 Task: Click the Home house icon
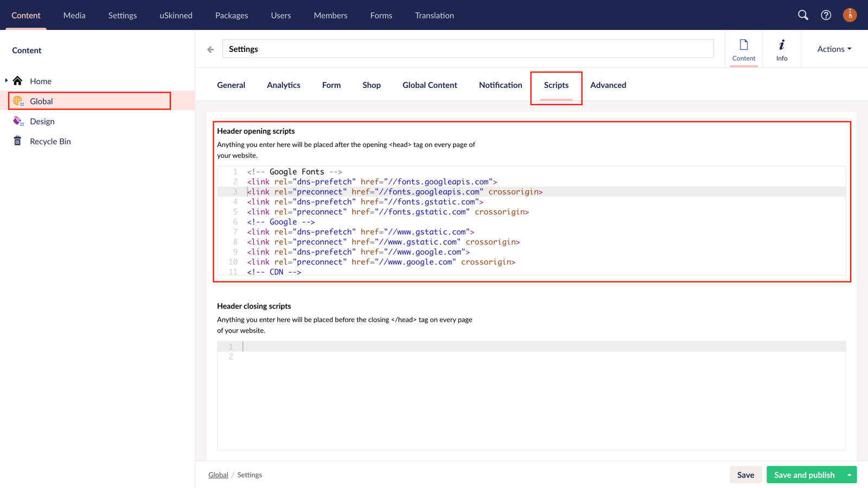pos(18,81)
